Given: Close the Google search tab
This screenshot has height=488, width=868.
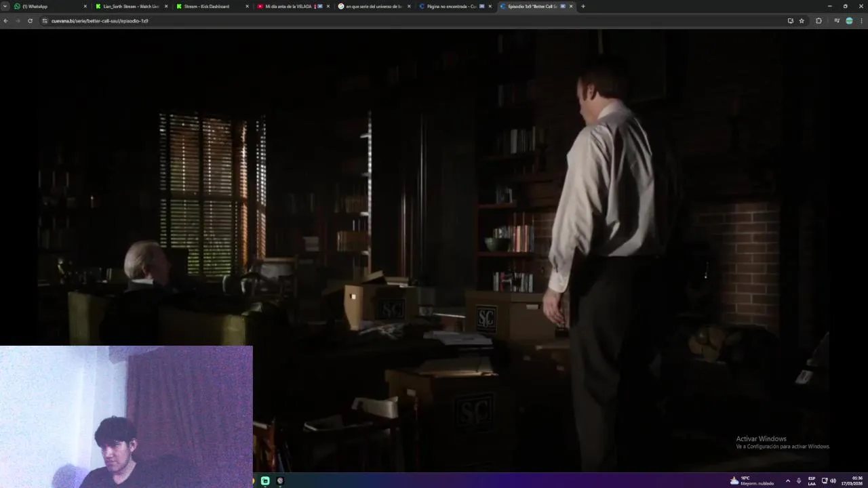Looking at the screenshot, I should tap(409, 6).
